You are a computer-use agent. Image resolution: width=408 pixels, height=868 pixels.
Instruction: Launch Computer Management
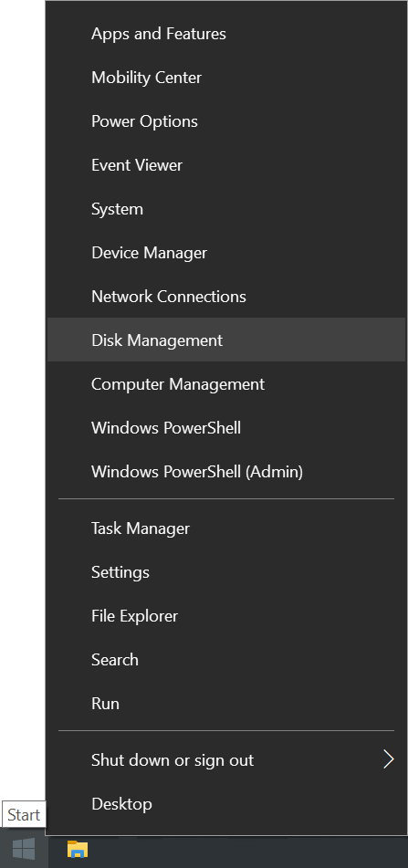tap(226, 383)
